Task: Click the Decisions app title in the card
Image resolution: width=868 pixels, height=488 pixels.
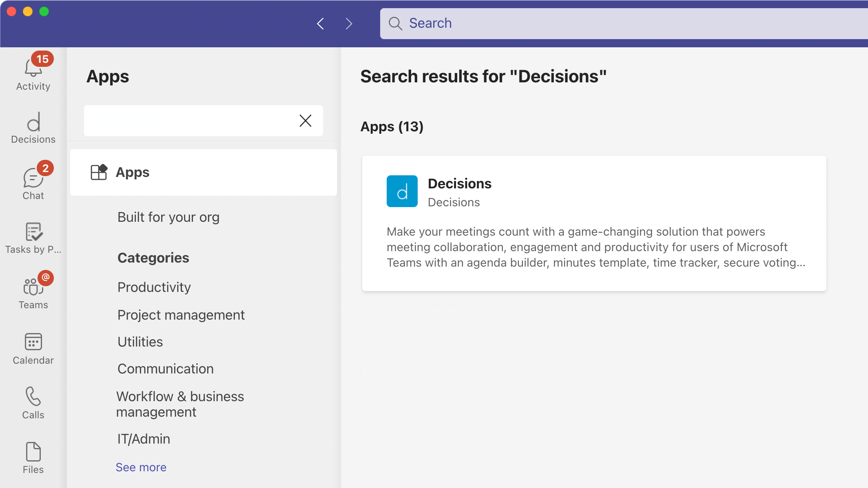Action: click(x=460, y=184)
